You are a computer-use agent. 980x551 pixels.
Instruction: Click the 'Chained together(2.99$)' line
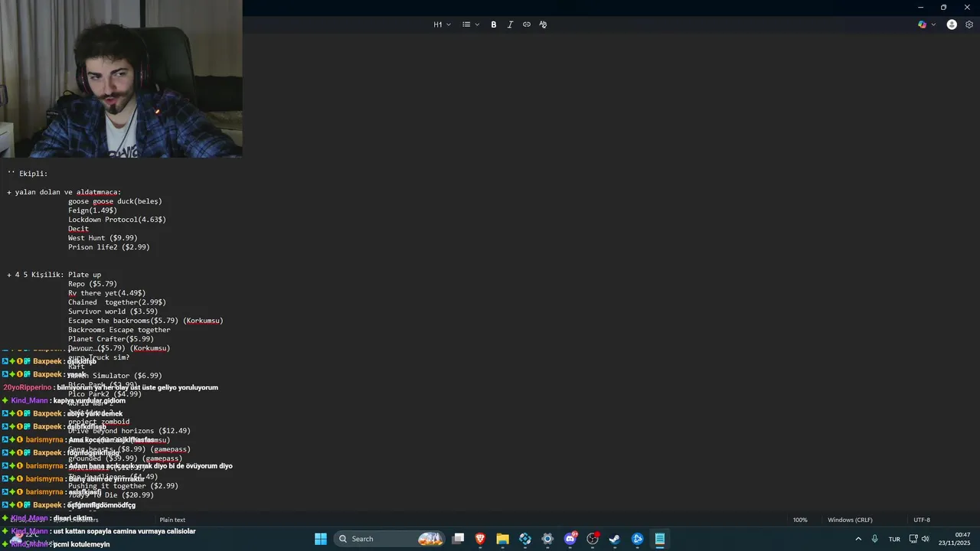pyautogui.click(x=117, y=302)
